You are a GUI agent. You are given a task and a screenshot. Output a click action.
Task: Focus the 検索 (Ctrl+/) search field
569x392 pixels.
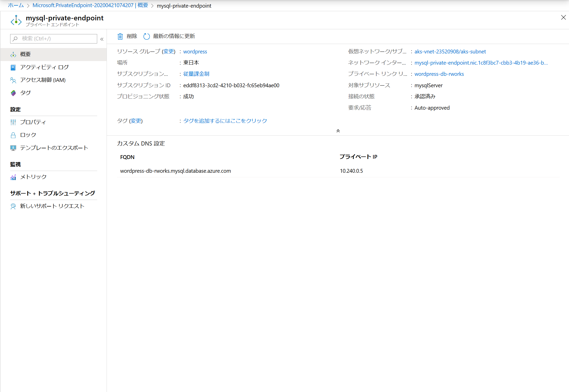pyautogui.click(x=54, y=39)
